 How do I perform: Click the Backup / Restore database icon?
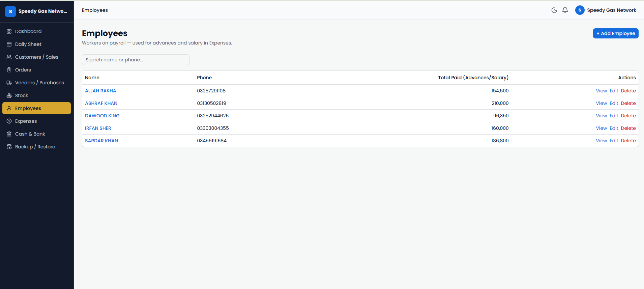pyautogui.click(x=9, y=147)
